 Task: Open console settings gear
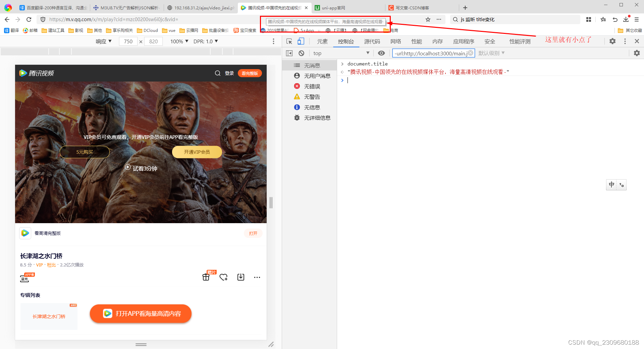tap(637, 53)
